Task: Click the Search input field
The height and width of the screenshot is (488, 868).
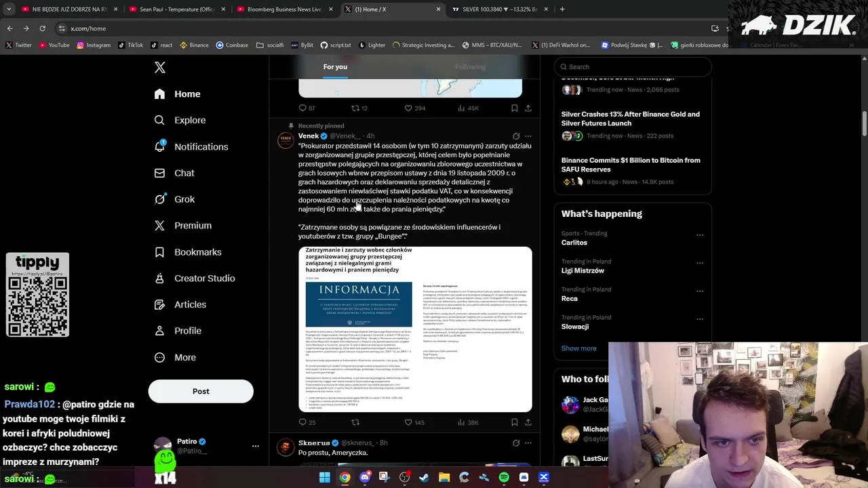Action: point(633,66)
